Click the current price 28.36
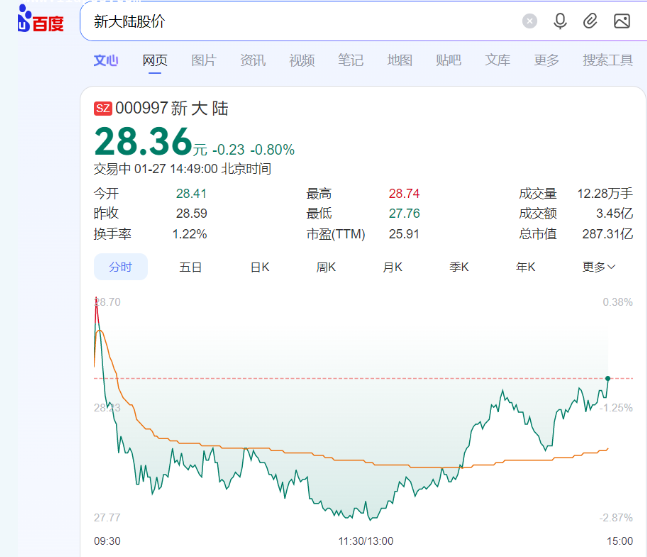647x557 pixels. 143,142
